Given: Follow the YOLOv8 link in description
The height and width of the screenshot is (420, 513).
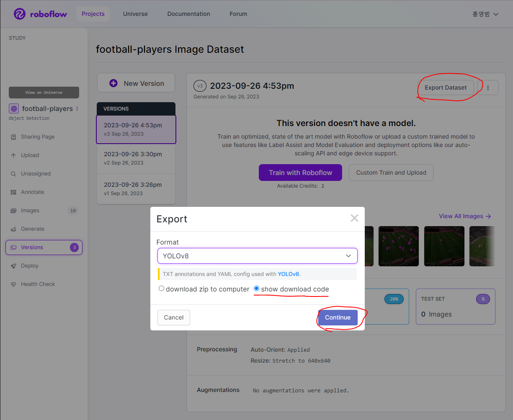Looking at the screenshot, I should coord(289,274).
